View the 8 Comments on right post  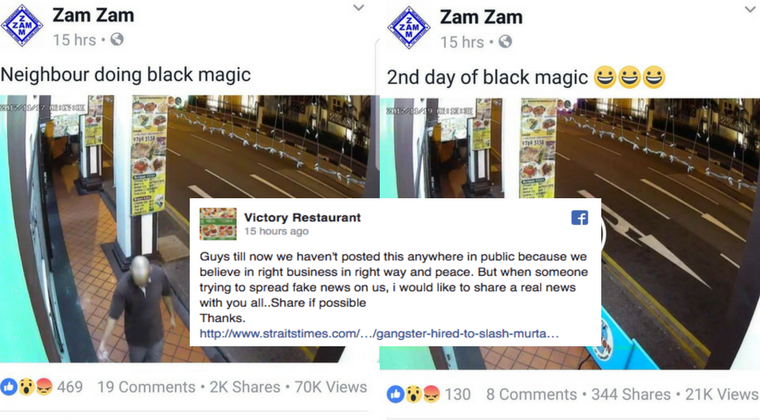coord(532,394)
